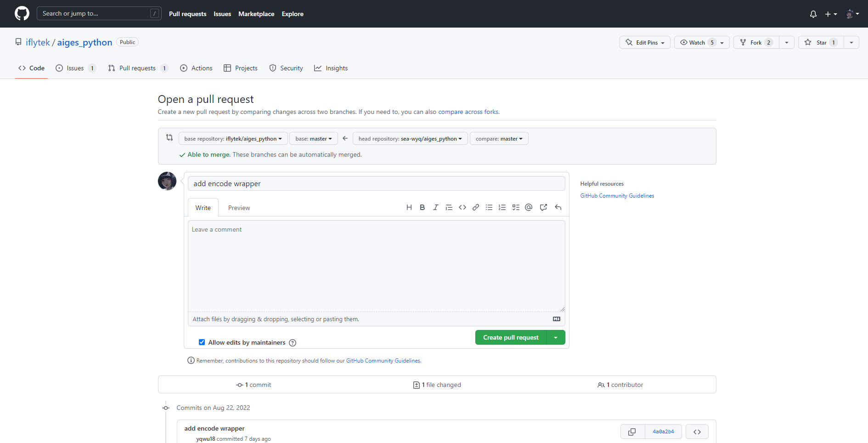
Task: Open the plus create-new menu
Action: [831, 14]
